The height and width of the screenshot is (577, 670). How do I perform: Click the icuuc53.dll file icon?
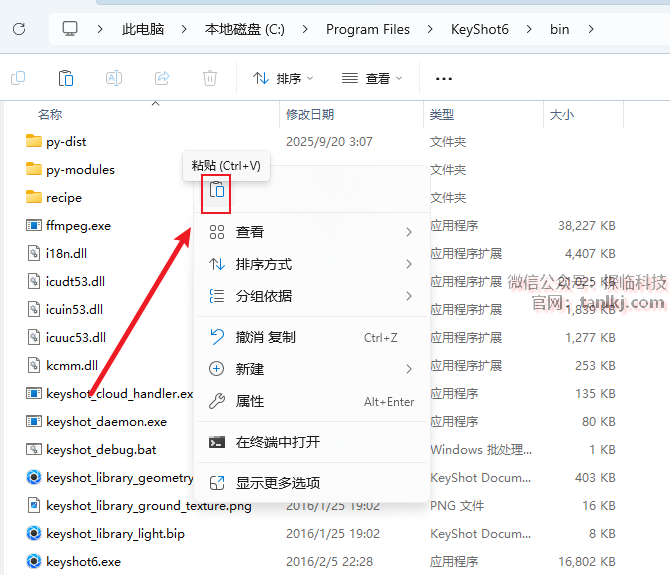click(x=34, y=337)
